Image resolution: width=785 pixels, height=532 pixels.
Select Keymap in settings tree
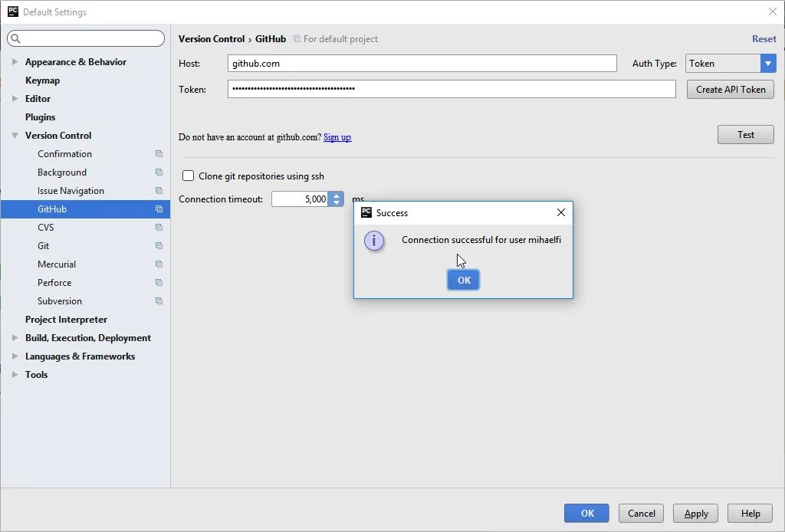43,80
